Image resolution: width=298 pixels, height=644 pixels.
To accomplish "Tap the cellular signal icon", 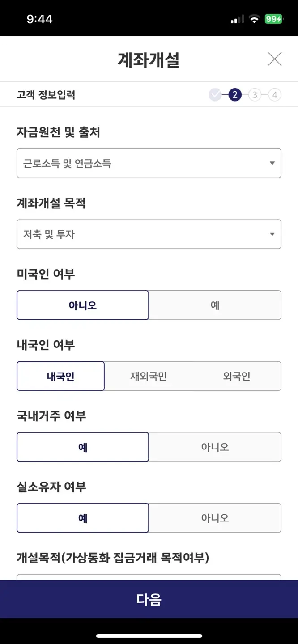I will (236, 18).
